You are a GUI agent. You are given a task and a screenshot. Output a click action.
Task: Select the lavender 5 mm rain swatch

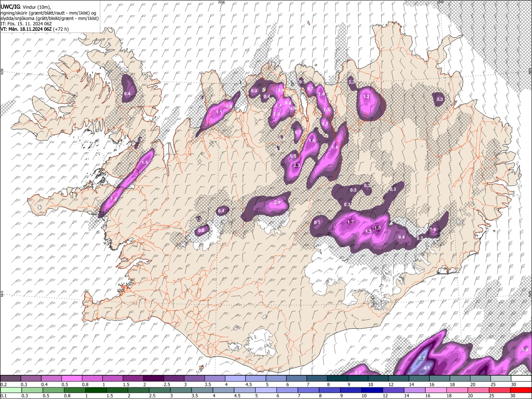(266, 390)
